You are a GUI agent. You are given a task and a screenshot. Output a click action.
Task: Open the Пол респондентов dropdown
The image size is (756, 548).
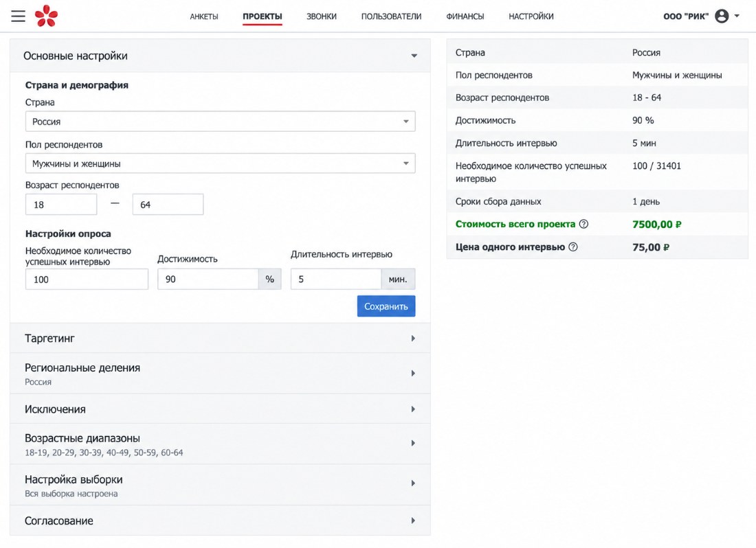pyautogui.click(x=221, y=163)
